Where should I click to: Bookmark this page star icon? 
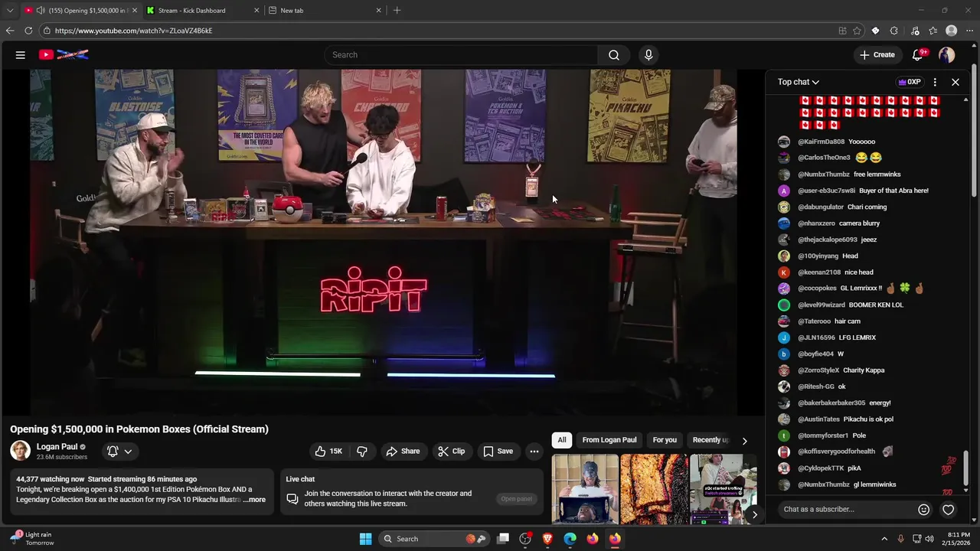pyautogui.click(x=857, y=31)
